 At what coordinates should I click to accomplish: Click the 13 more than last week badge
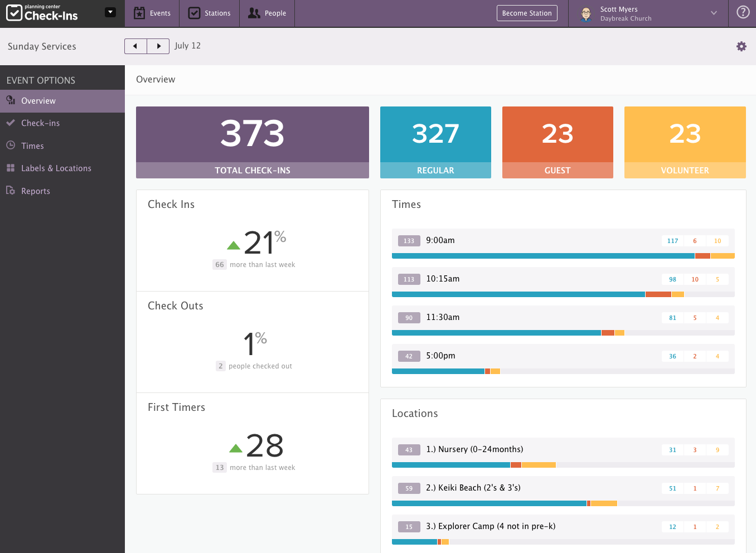click(220, 468)
